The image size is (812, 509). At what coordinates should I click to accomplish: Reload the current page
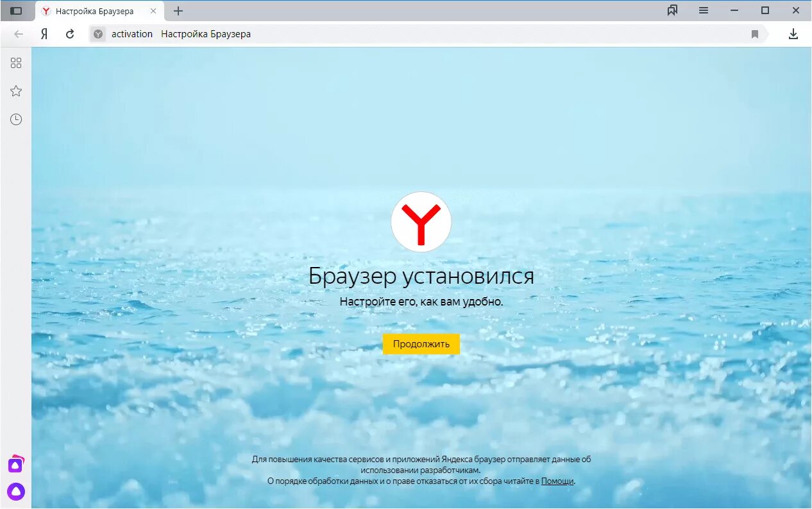(70, 34)
